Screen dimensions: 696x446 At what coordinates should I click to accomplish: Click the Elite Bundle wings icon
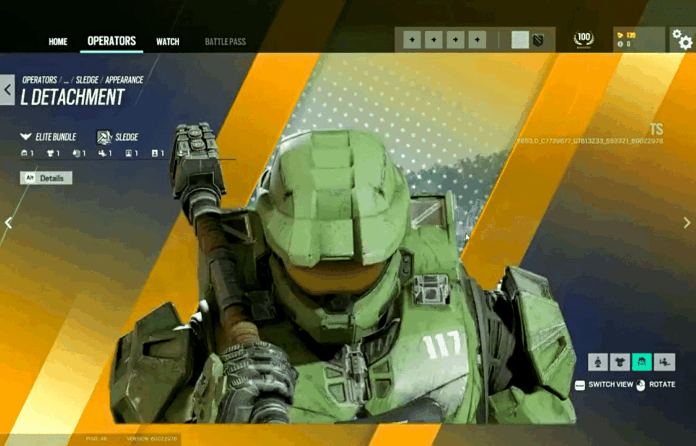26,137
